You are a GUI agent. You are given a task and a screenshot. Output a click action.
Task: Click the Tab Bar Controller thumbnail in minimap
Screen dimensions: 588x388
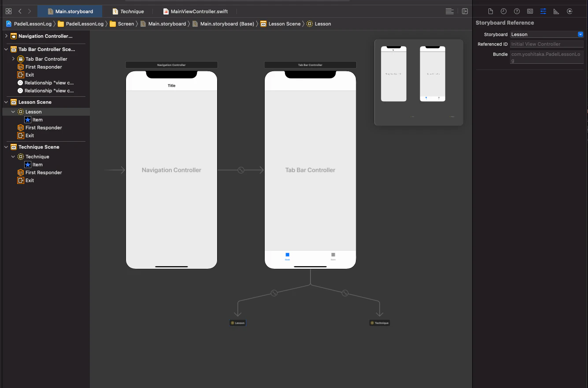[x=433, y=74]
